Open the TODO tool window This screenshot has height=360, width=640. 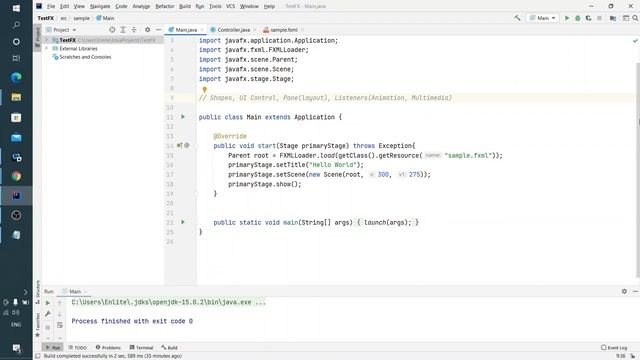(78, 347)
